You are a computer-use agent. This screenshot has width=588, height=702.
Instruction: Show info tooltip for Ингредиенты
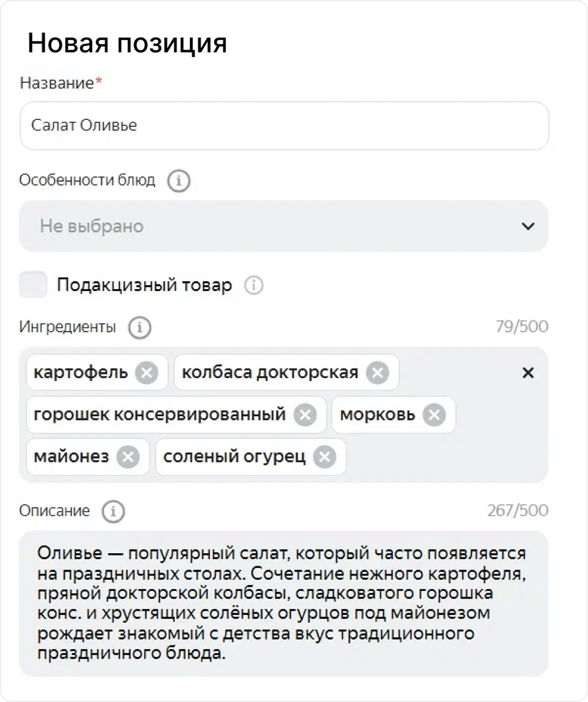tap(139, 327)
